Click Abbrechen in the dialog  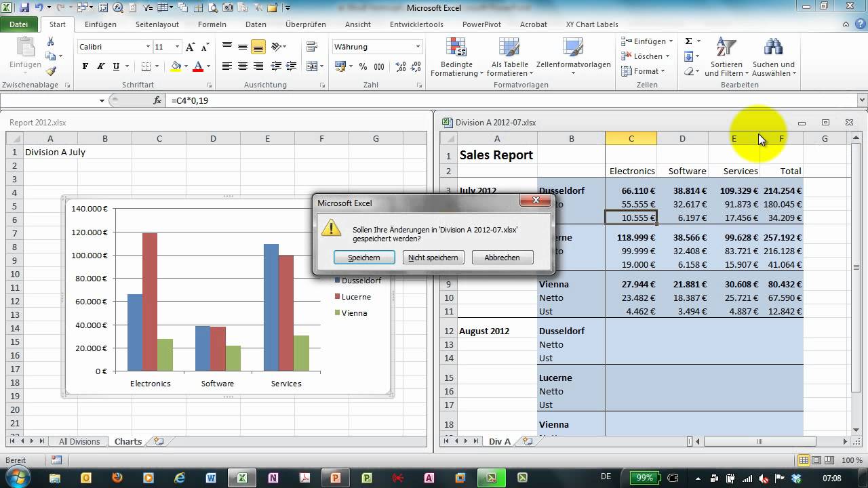pos(502,258)
